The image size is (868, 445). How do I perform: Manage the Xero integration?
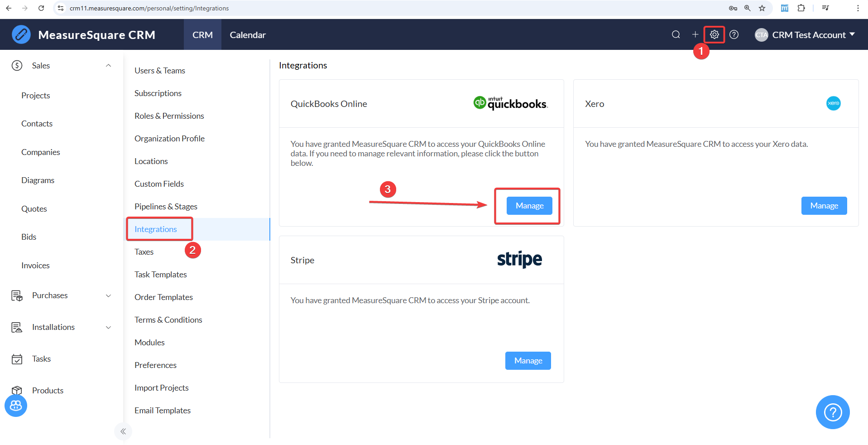tap(824, 206)
